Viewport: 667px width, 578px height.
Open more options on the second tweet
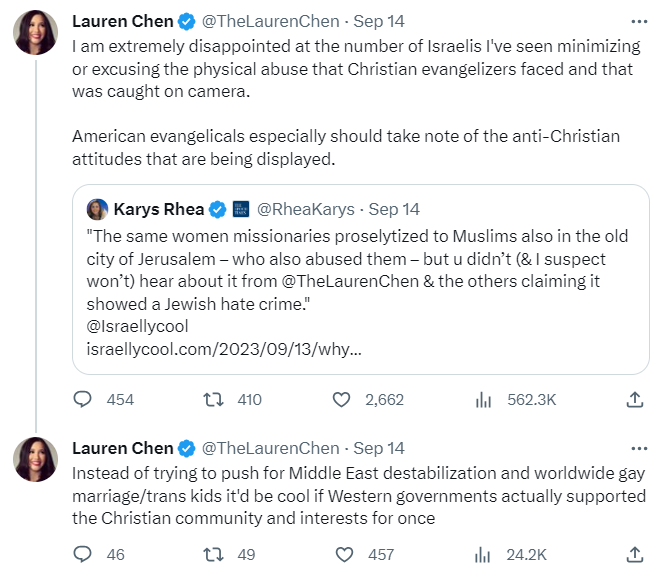639,448
